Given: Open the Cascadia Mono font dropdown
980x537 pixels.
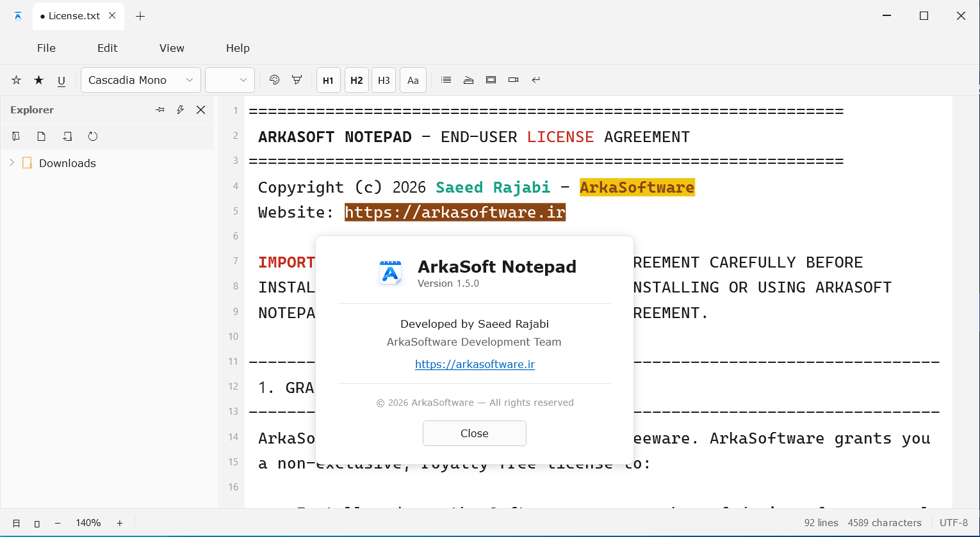Looking at the screenshot, I should point(141,80).
